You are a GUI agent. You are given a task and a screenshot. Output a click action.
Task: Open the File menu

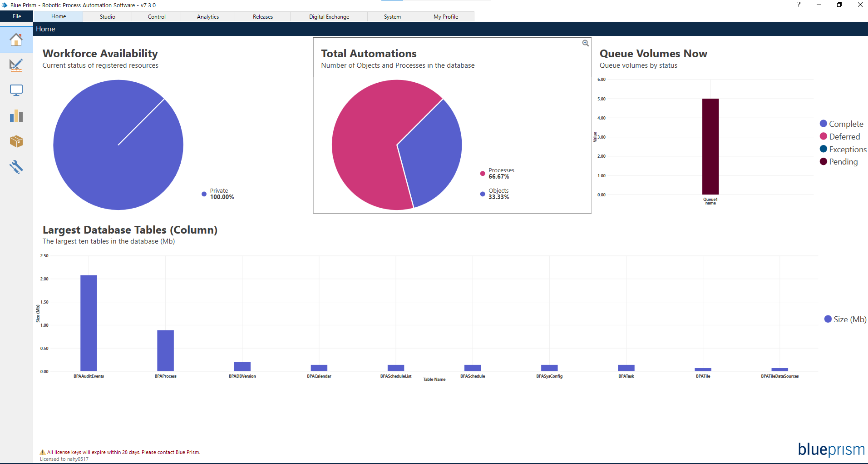(x=17, y=16)
